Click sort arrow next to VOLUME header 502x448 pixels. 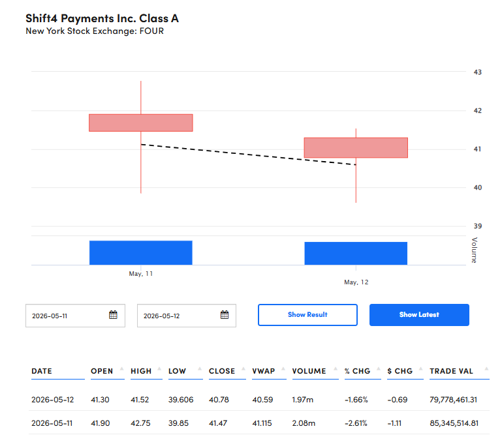pos(336,368)
